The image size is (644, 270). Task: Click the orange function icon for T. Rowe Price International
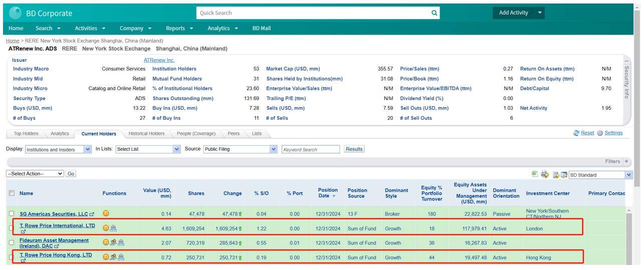(x=106, y=228)
